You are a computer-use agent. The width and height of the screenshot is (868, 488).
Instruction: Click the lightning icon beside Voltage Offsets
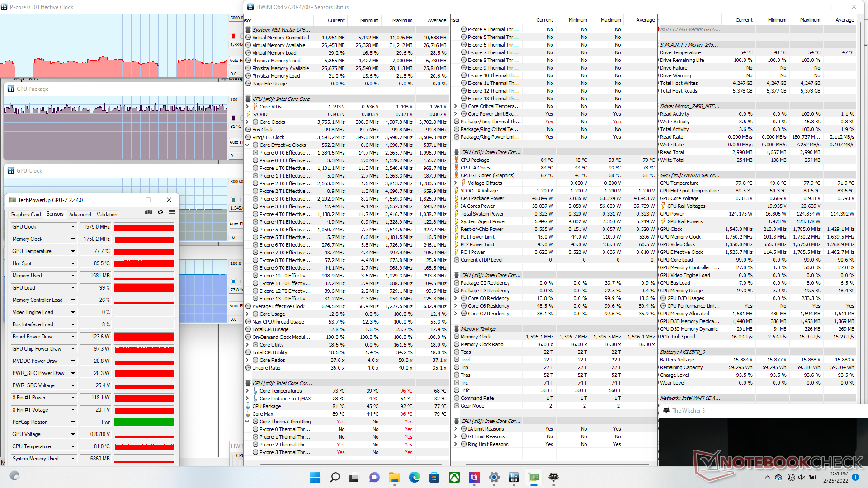[x=463, y=183]
